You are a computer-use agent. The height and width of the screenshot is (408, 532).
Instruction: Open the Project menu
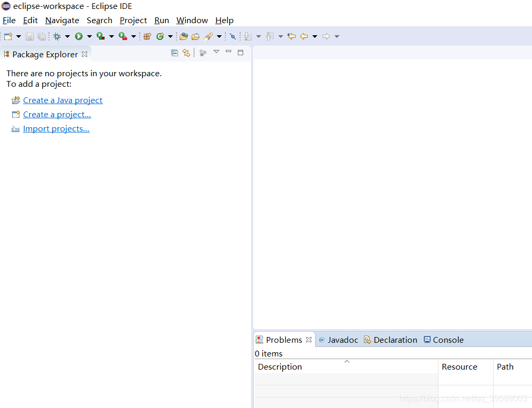133,21
